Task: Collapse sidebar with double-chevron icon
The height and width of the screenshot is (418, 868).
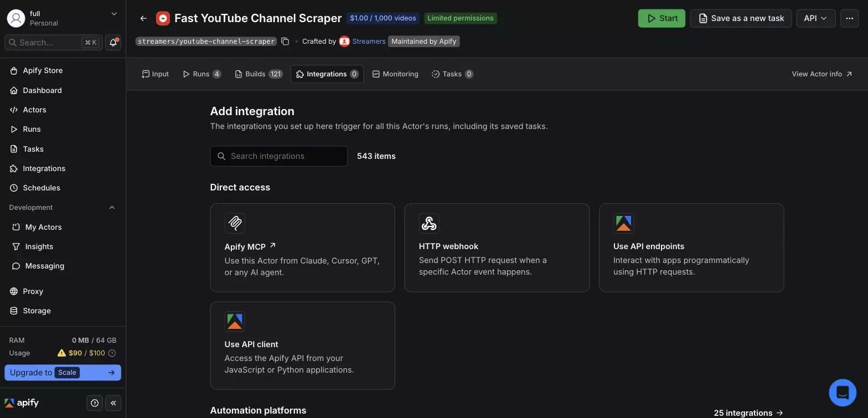Action: pos(113,403)
